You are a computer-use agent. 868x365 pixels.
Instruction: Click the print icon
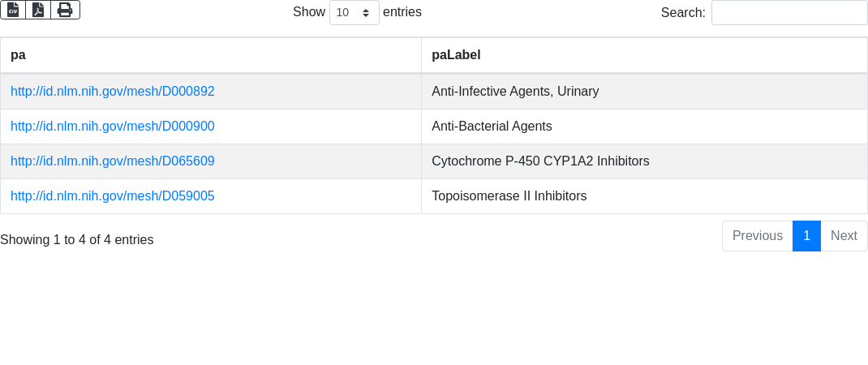pyautogui.click(x=65, y=10)
